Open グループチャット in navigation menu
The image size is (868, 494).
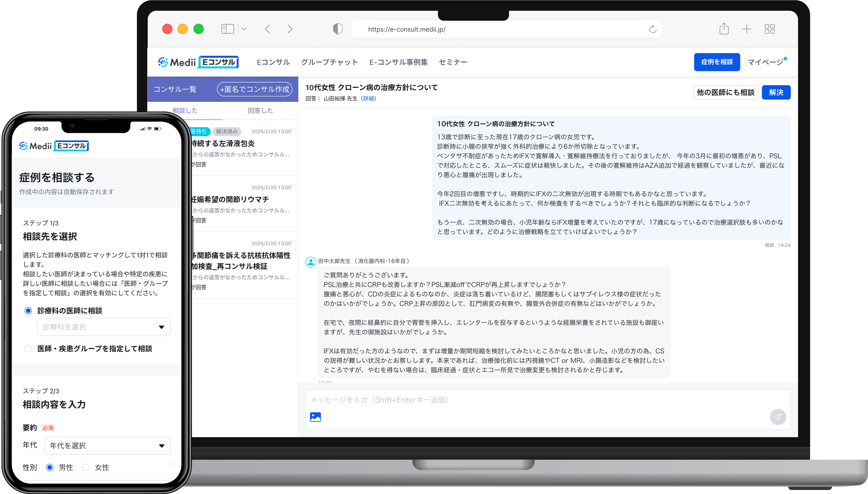click(x=329, y=62)
